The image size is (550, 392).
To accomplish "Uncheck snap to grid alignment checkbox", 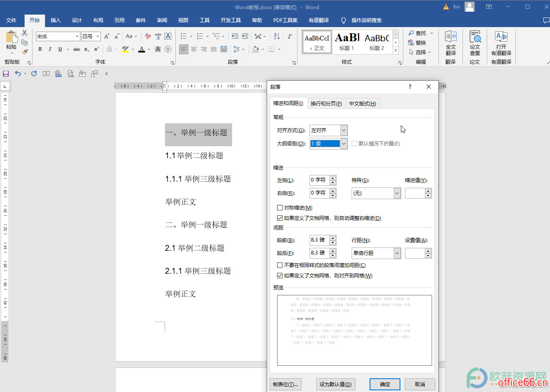I will point(280,275).
